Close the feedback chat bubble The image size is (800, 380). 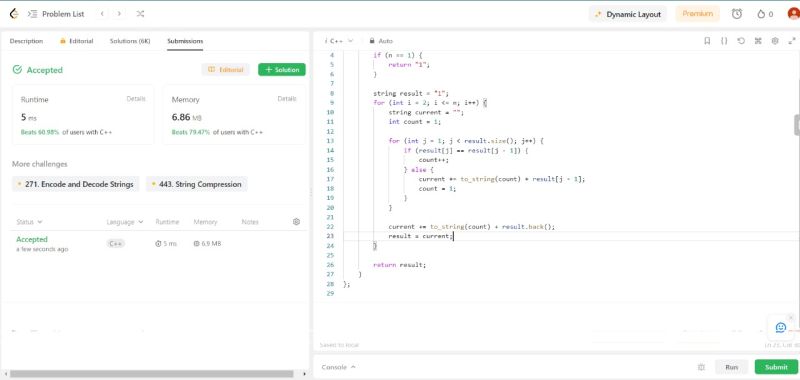coord(791,317)
